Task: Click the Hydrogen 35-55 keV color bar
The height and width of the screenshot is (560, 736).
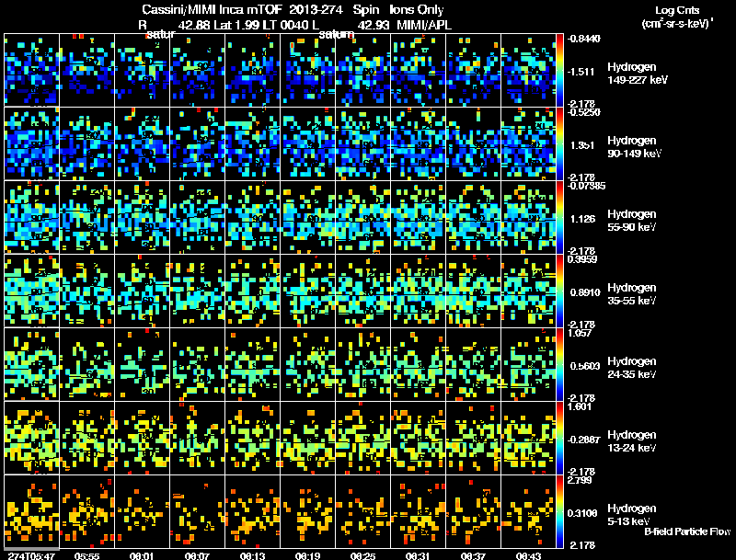Action: [559, 291]
